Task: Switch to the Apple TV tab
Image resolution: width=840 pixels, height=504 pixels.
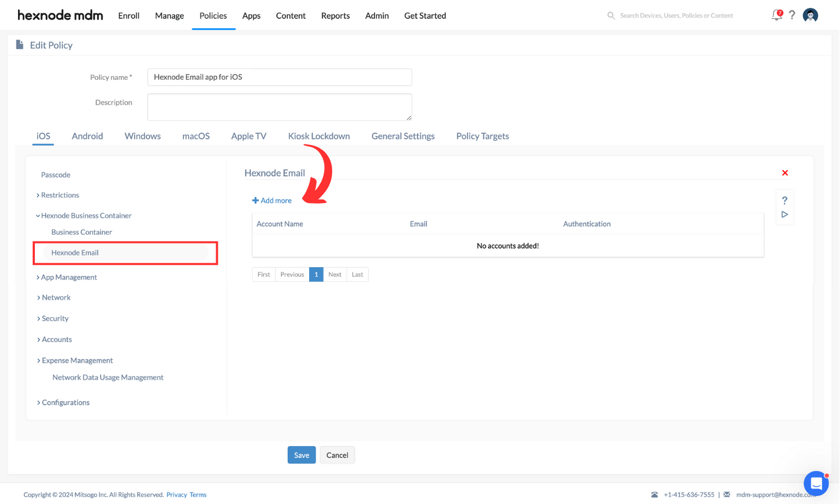Action: pos(249,136)
